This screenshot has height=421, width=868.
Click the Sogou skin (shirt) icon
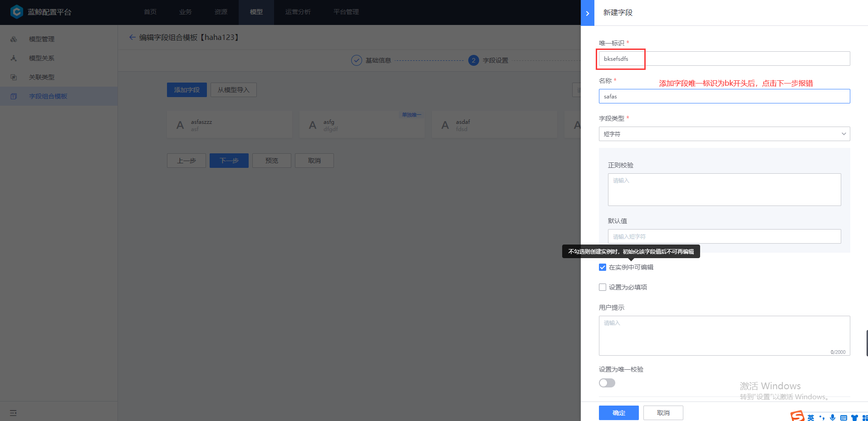(x=855, y=417)
